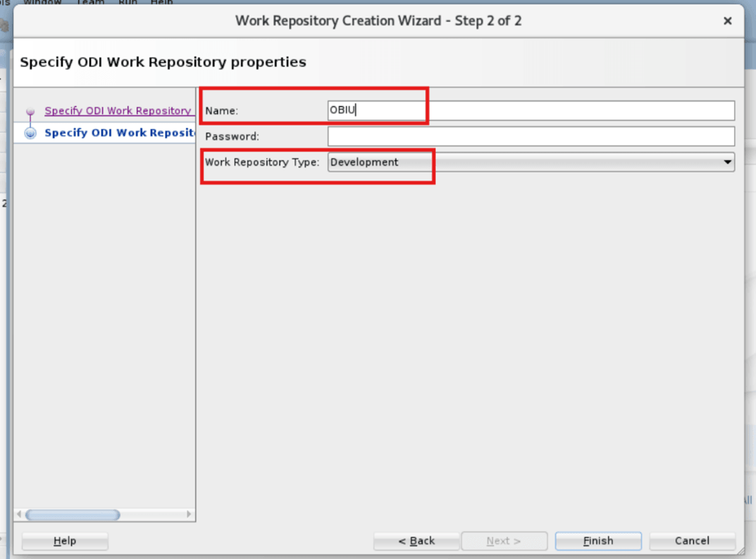756x559 pixels.
Task: Click the Help button
Action: tap(64, 541)
